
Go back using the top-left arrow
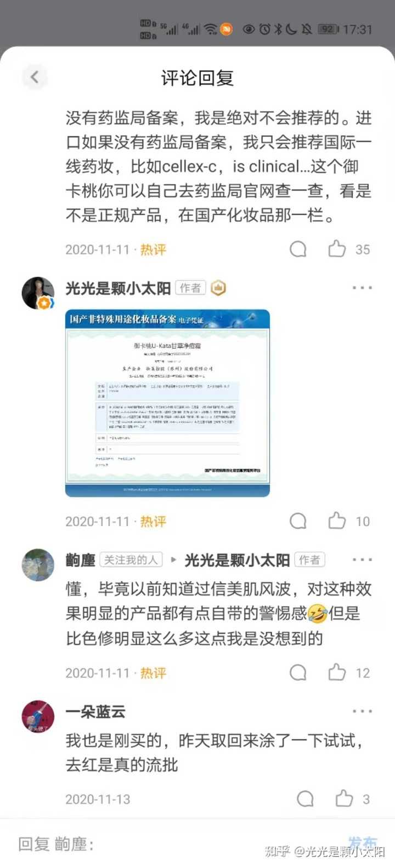pos(35,77)
